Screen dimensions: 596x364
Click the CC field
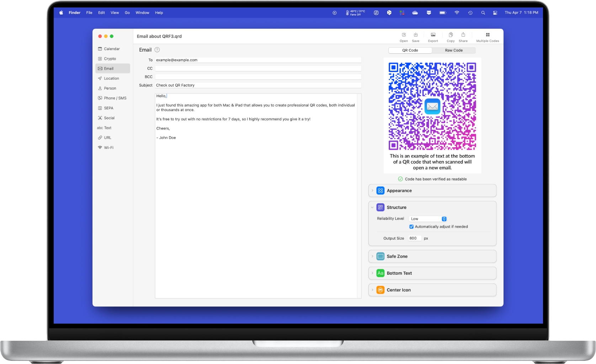pos(258,68)
